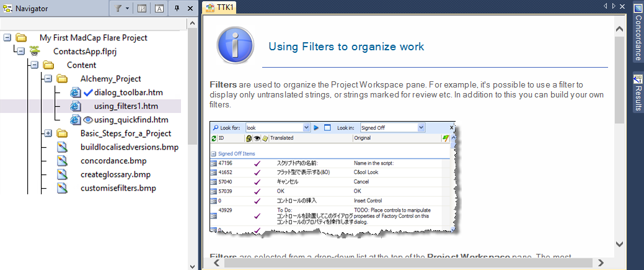Screen dimensions: 644x270
Task: Select Basic_Steps_for_a_Project label
Action: 126,133
